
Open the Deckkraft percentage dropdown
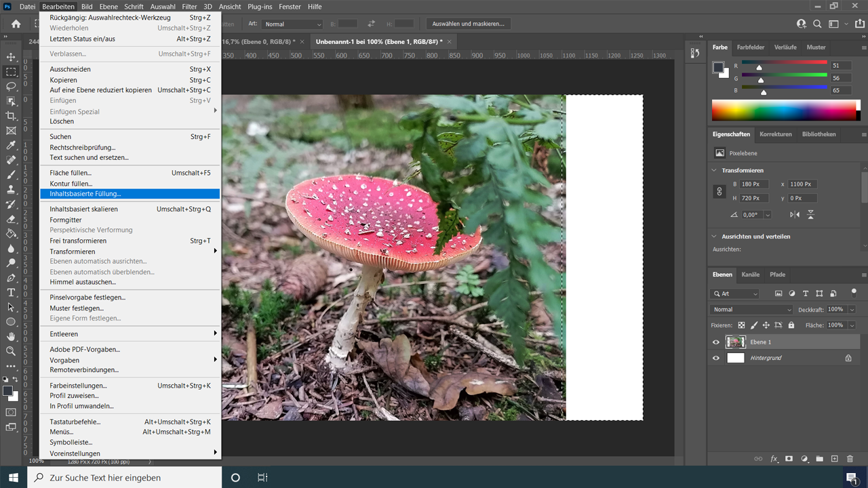point(852,310)
